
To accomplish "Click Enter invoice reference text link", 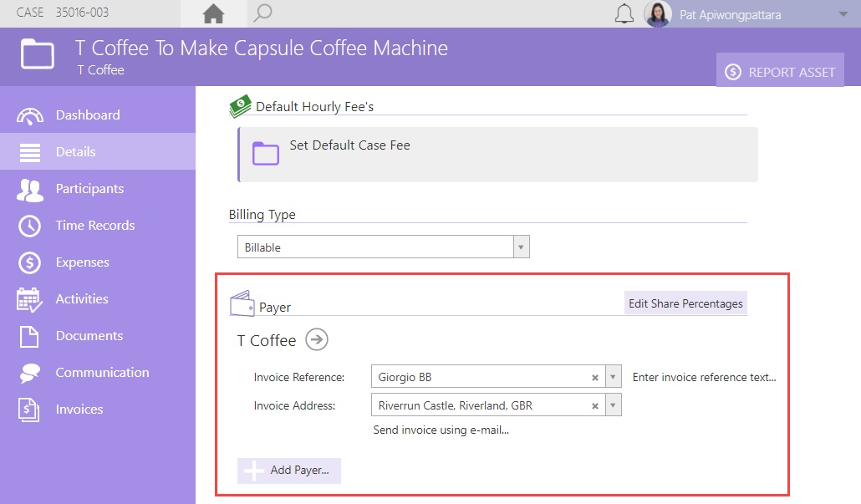I will [704, 377].
